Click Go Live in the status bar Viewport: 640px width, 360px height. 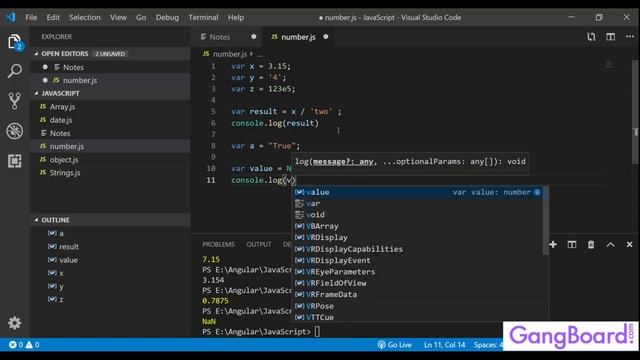tap(394, 344)
